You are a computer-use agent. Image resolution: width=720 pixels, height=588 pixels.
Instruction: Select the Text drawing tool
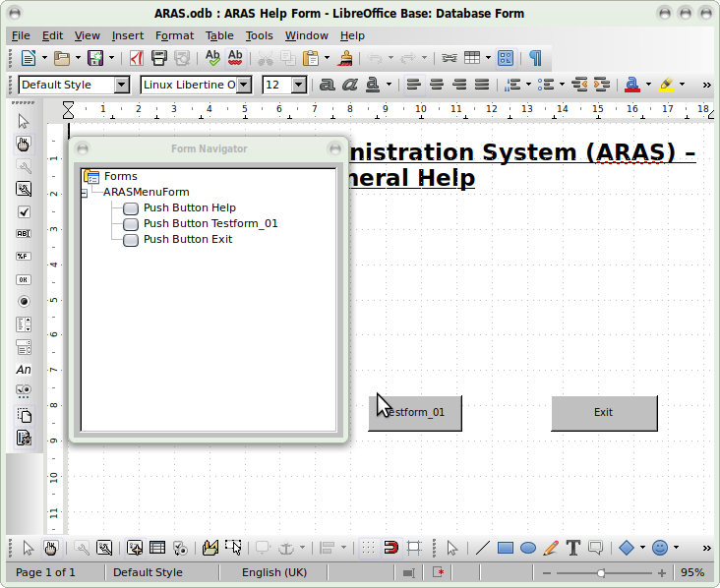click(x=573, y=548)
